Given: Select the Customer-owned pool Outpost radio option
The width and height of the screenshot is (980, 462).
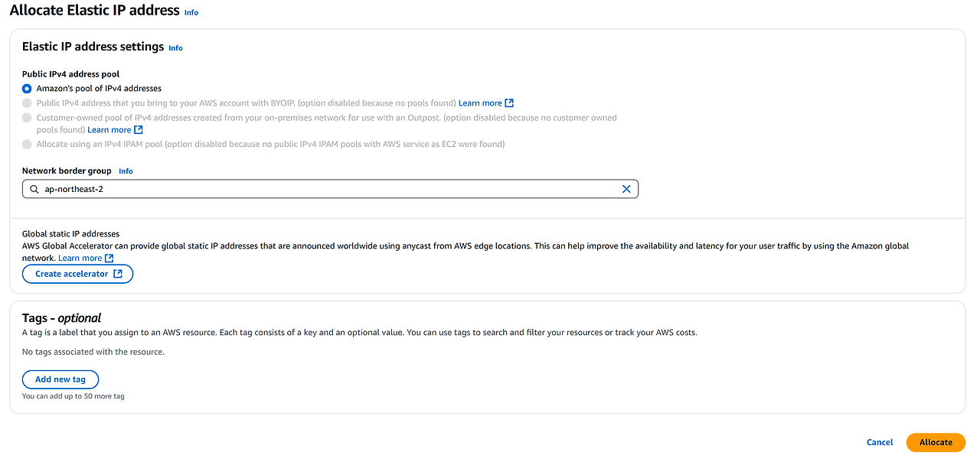Looking at the screenshot, I should coord(27,118).
